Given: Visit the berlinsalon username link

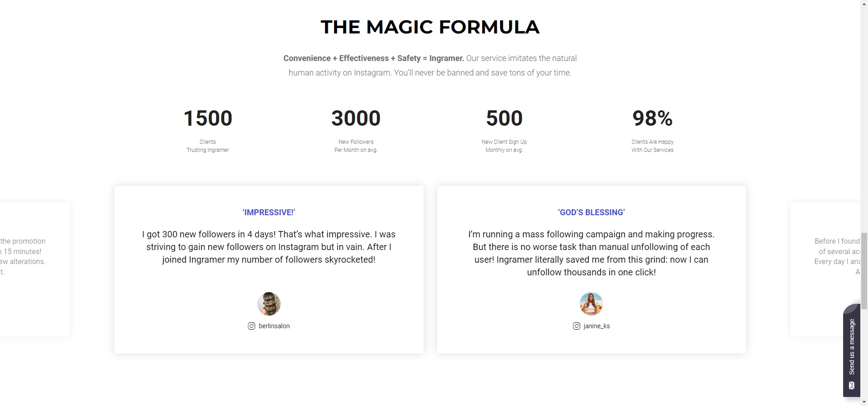Looking at the screenshot, I should pos(274,326).
